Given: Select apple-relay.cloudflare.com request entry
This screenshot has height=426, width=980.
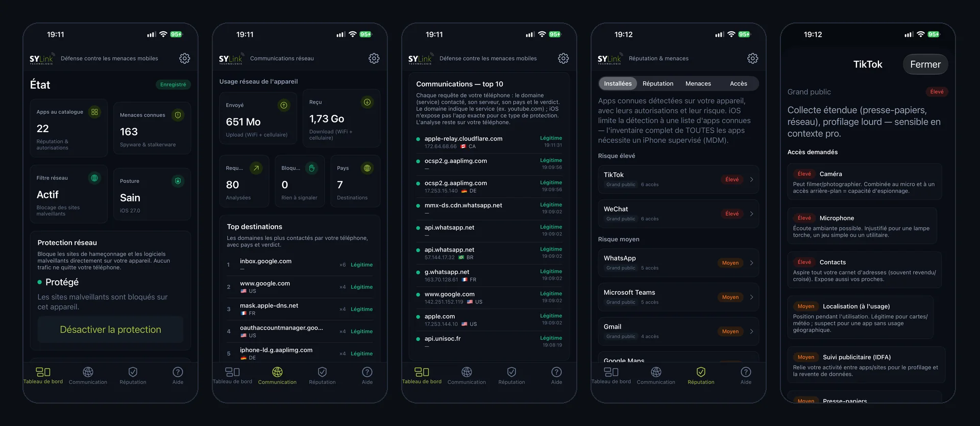Looking at the screenshot, I should coord(489,142).
